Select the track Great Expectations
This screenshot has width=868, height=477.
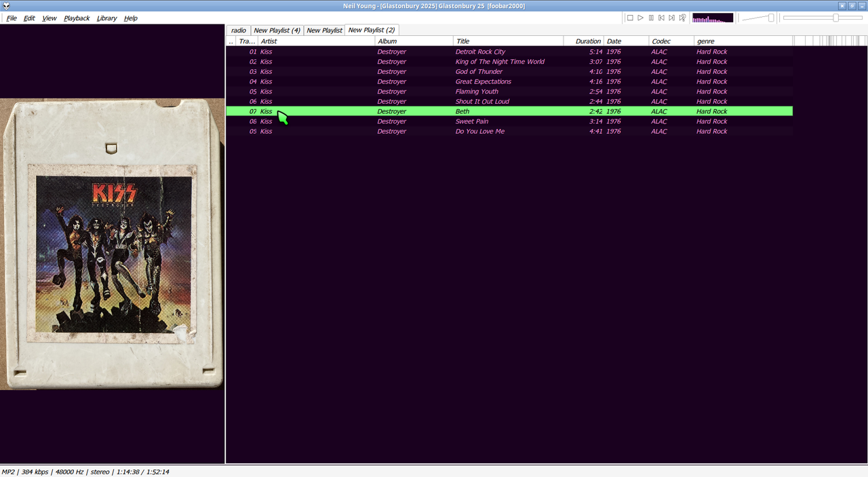tap(509, 81)
